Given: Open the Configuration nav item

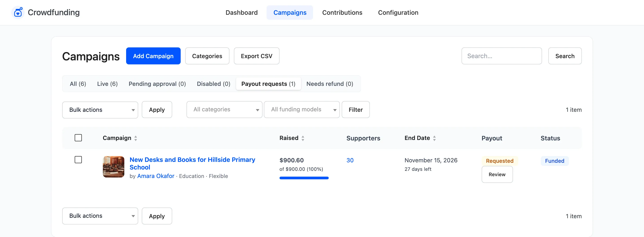Looking at the screenshot, I should tap(398, 13).
